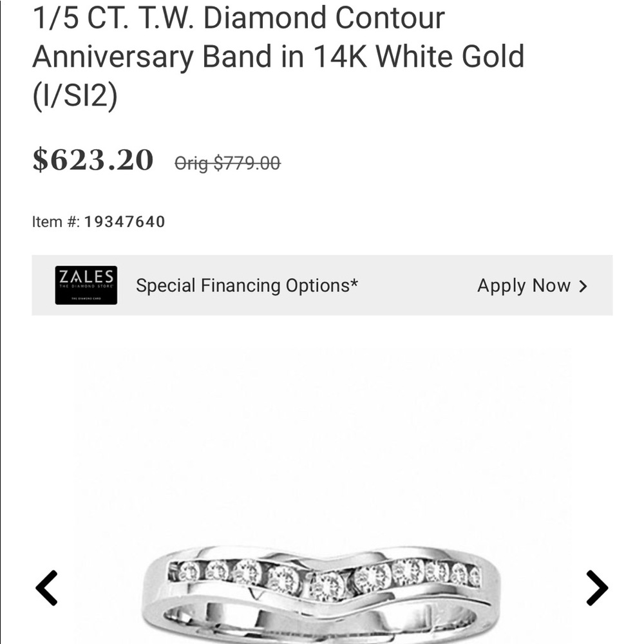Advance the image carousel with the right chevron
This screenshot has height=644, width=644.
coord(598,587)
